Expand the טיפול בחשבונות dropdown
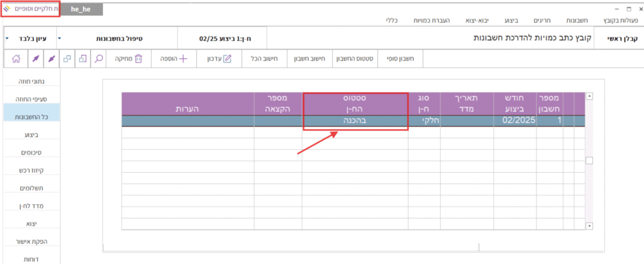Viewport: 644px width, 264px height. [58, 38]
